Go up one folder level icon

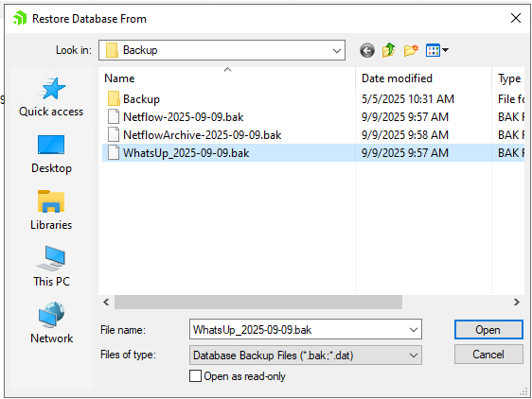pos(388,50)
